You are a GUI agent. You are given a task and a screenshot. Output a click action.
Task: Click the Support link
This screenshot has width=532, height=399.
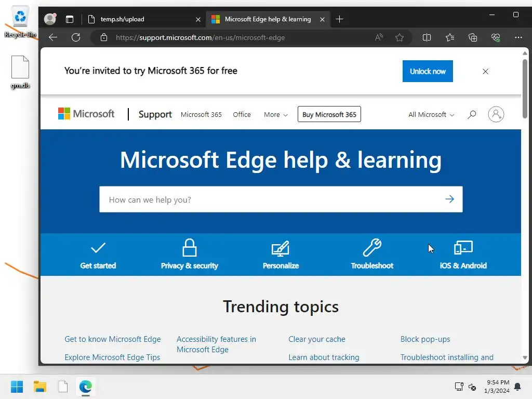pyautogui.click(x=155, y=114)
